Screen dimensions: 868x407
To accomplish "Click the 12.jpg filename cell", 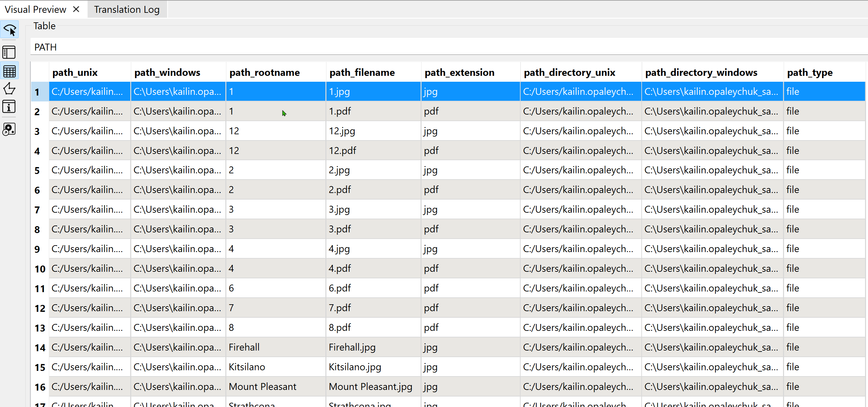I will (373, 131).
